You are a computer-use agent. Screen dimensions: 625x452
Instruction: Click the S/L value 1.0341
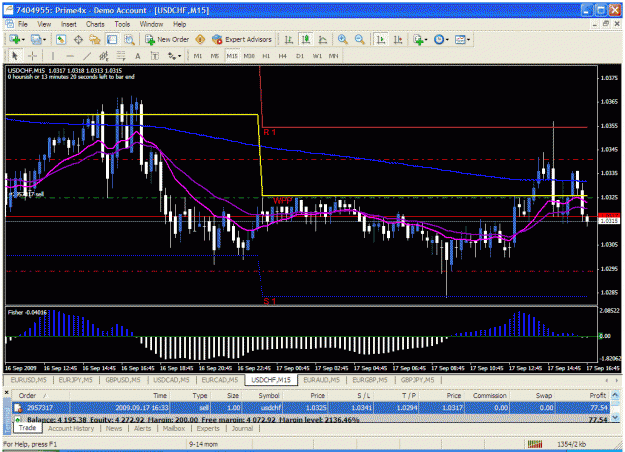361,408
